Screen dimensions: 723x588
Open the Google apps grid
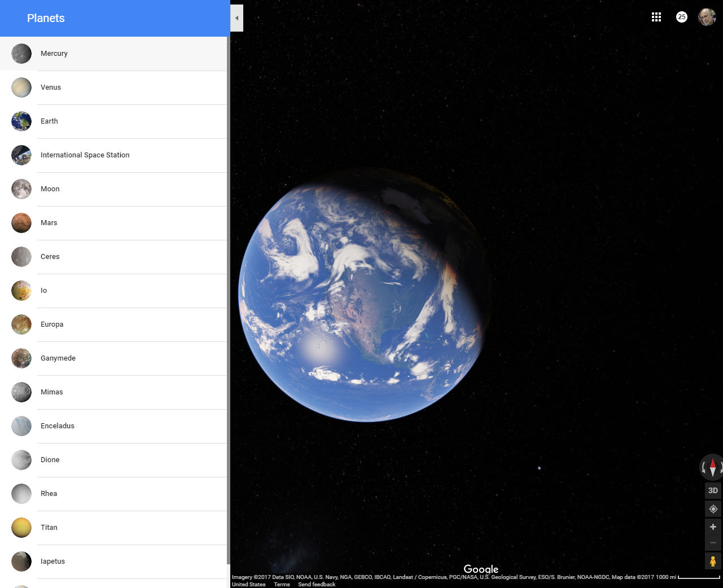[x=656, y=17]
